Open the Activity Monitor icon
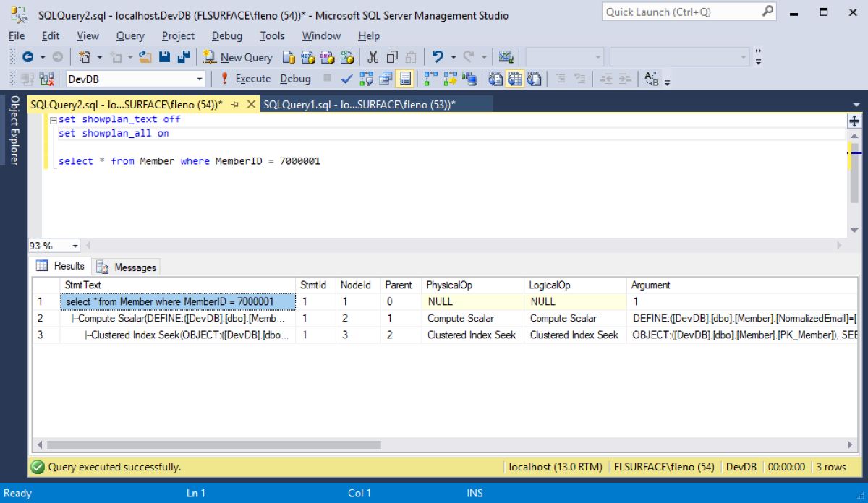The width and height of the screenshot is (868, 503). point(506,57)
